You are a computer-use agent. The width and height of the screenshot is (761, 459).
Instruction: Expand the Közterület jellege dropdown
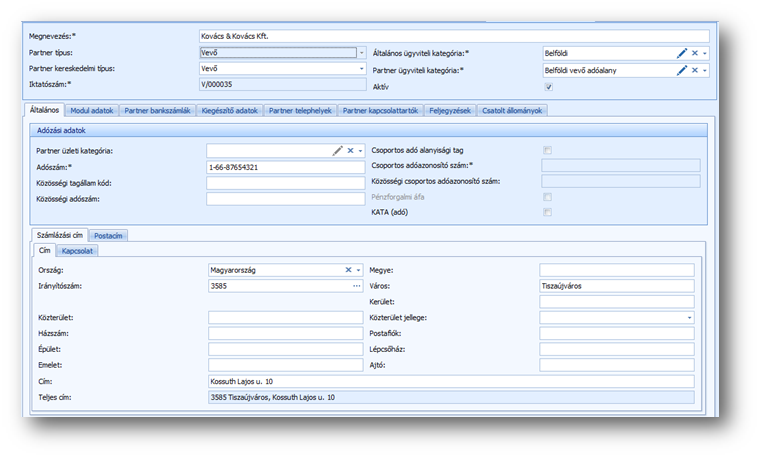(x=689, y=317)
